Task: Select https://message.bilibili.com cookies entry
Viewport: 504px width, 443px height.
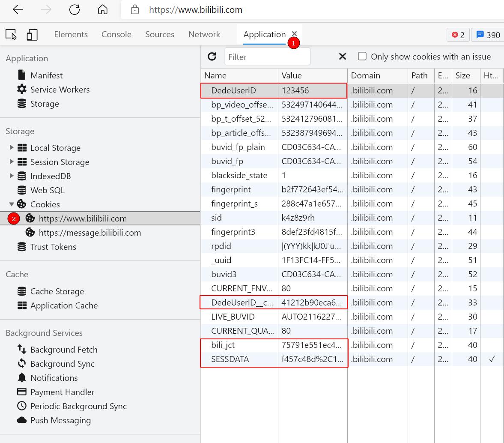Action: coord(89,233)
